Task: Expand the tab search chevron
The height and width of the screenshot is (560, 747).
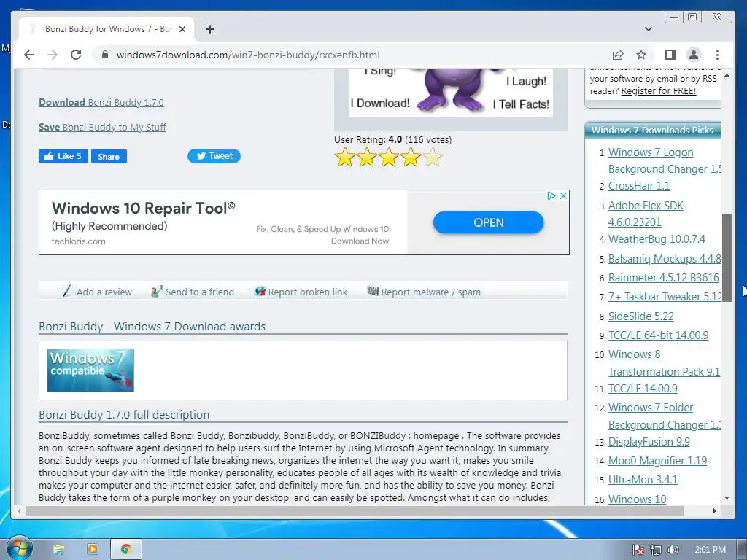Action: coord(648,29)
